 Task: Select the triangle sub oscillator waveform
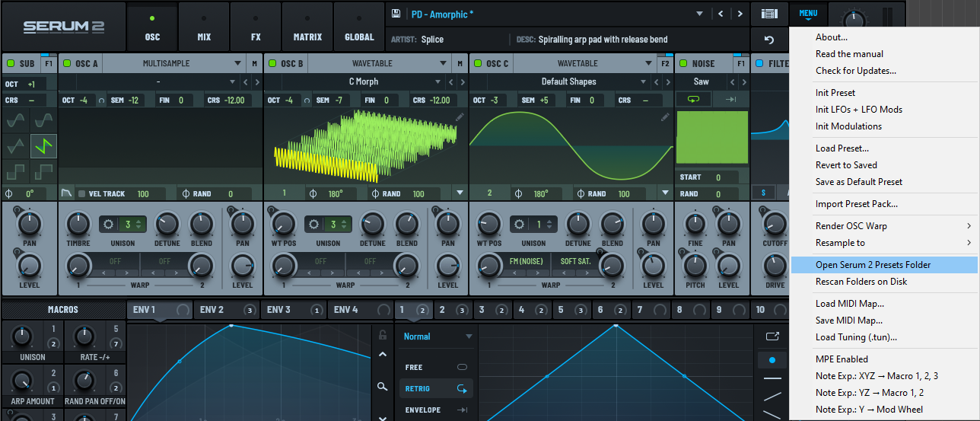pos(16,146)
